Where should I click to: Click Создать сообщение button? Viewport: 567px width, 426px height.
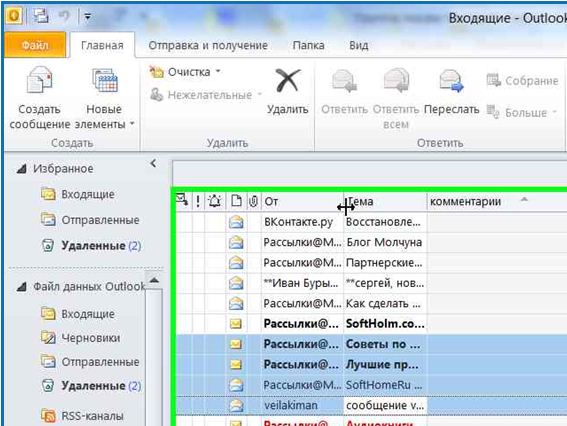click(39, 98)
